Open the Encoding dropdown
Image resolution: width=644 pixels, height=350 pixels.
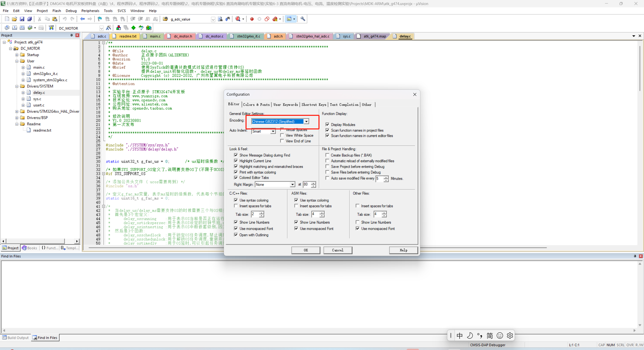[306, 121]
